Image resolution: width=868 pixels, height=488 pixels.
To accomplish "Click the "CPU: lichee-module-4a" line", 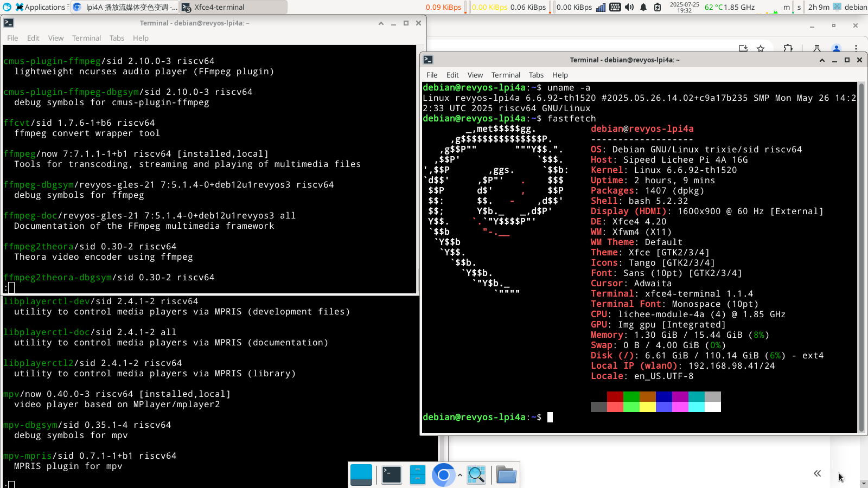I will point(688,314).
